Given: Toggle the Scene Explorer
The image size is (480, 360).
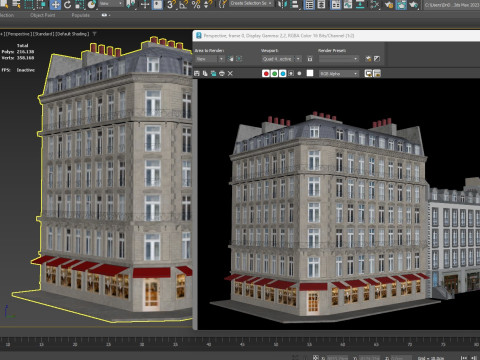Looking at the screenshot, I should click(309, 5).
